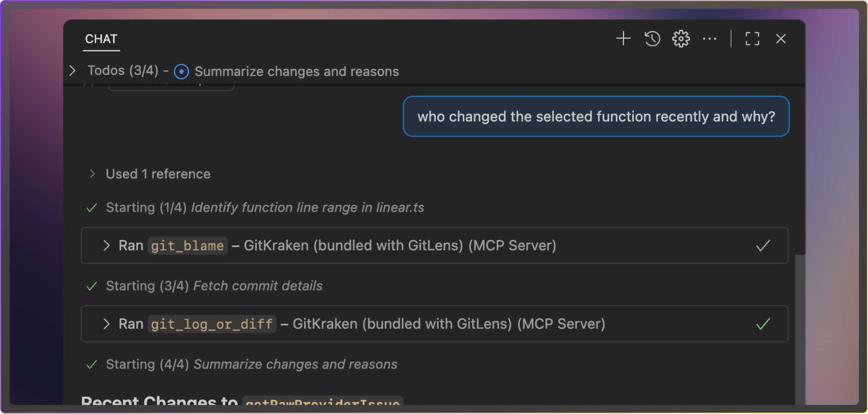Start a new chat session
The height and width of the screenshot is (414, 868).
pos(623,38)
